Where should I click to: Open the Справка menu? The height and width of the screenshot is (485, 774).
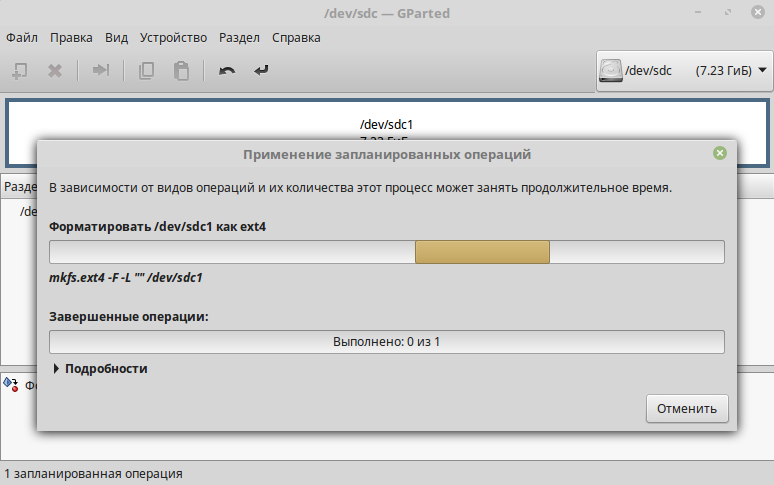296,38
